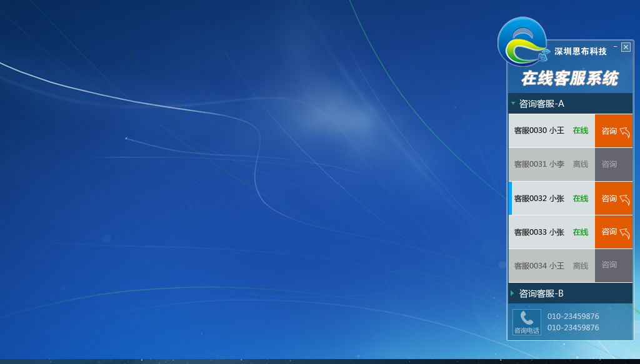Image resolution: width=640 pixels, height=364 pixels.
Task: Expand the 咨询客服-B group arrow
Action: (x=512, y=293)
